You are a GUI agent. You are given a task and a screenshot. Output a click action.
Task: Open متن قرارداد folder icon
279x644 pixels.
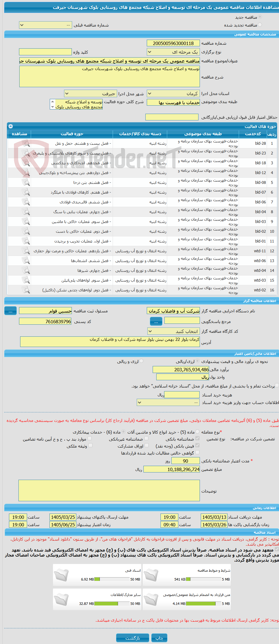click(151, 599)
